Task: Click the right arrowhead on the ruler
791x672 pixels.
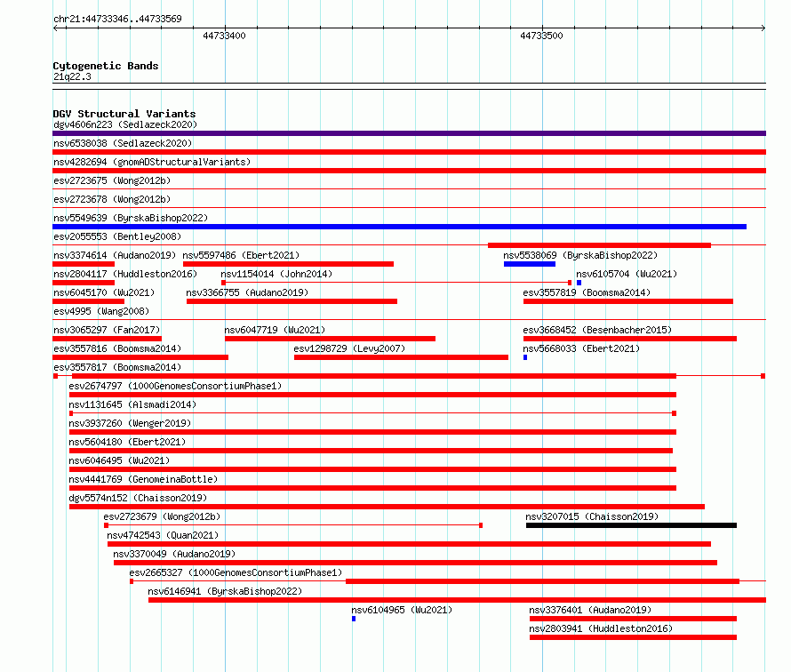Action: [763, 28]
